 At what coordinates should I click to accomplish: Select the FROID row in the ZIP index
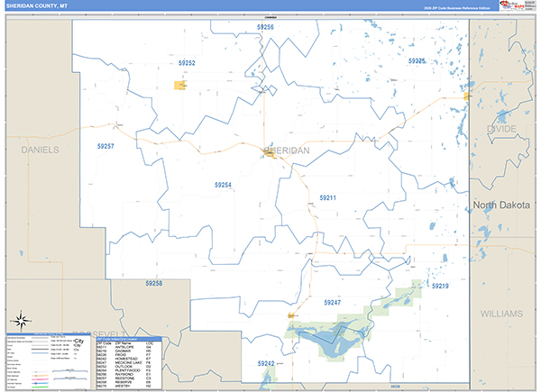129,355
